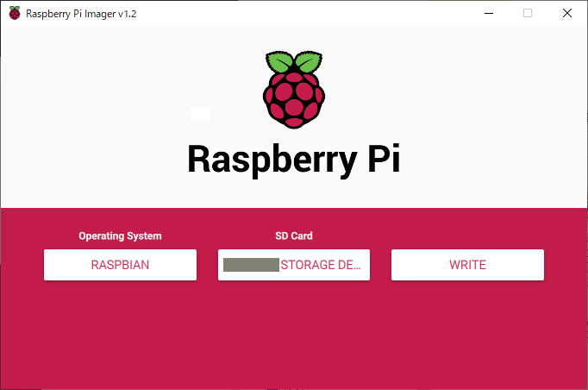This screenshot has width=588, height=390.
Task: Open the RASPBIAN operating system chooser
Action: click(x=120, y=265)
